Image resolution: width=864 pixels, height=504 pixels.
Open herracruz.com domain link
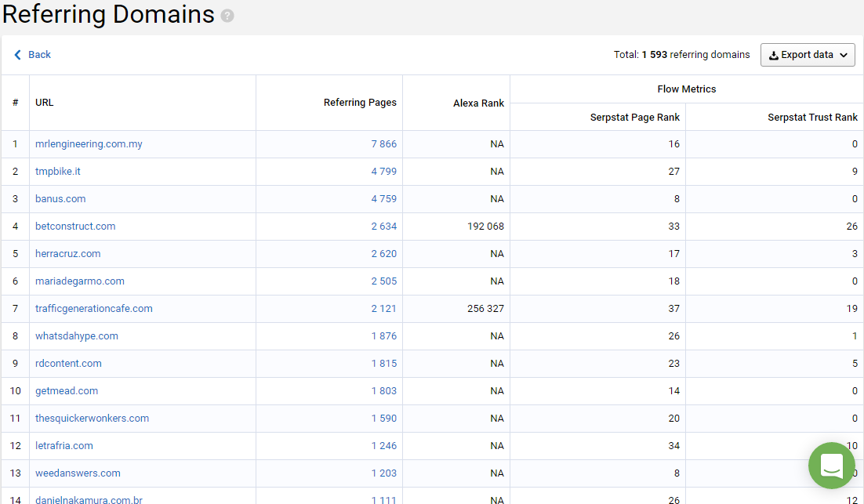pos(67,254)
